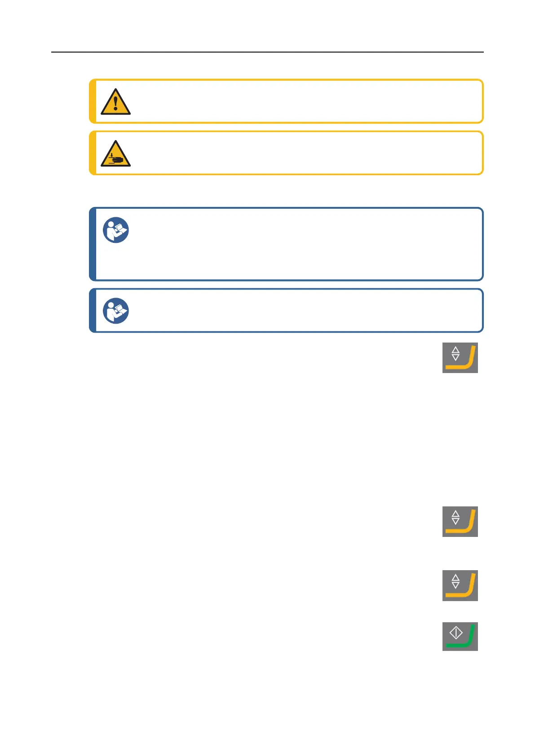Click yellow left bar of exclamation caution box
The height and width of the screenshot is (756, 535).
pos(93,101)
